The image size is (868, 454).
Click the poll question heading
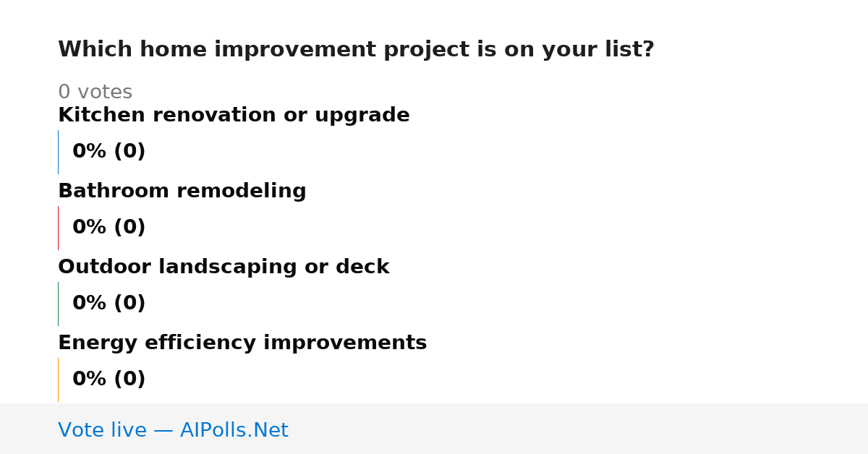tap(356, 50)
